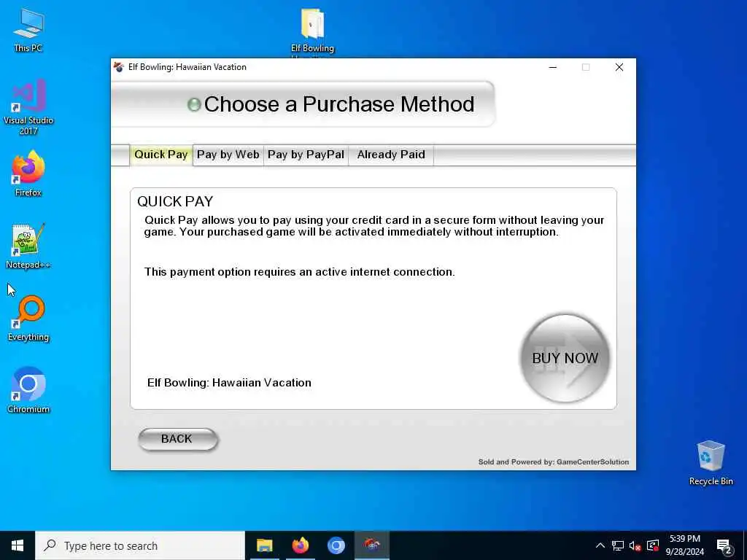Select the Elf Bowling desktop folder

tap(312, 31)
